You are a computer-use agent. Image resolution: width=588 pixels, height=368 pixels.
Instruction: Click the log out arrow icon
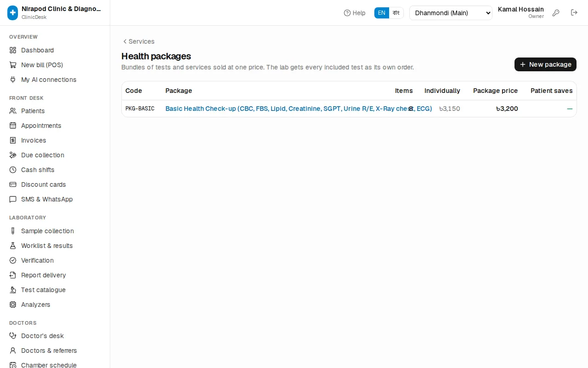574,13
